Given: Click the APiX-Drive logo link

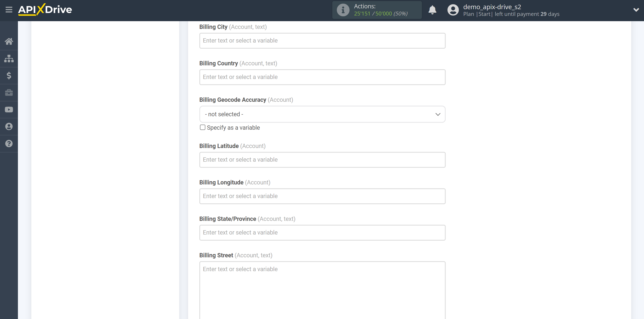Looking at the screenshot, I should [45, 10].
